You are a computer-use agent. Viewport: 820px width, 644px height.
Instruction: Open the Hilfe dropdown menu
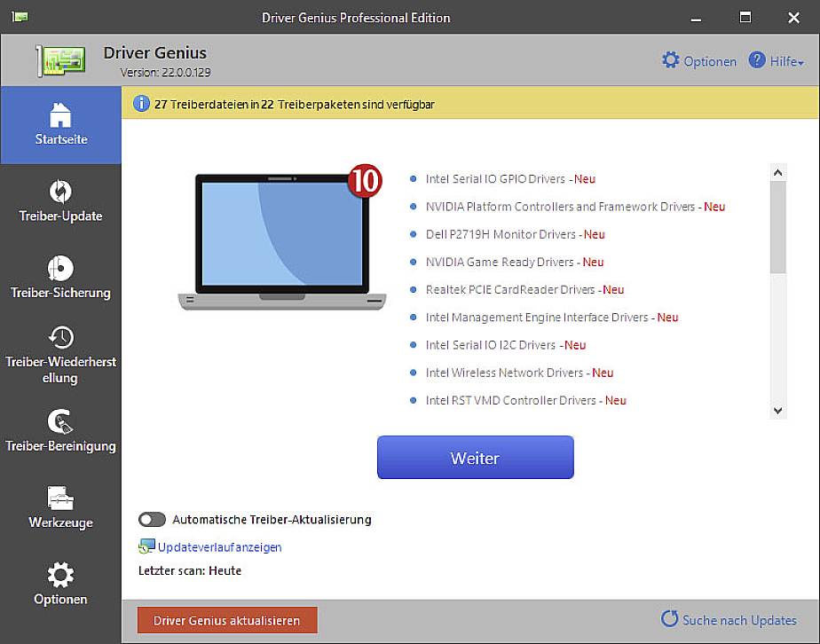coord(778,61)
